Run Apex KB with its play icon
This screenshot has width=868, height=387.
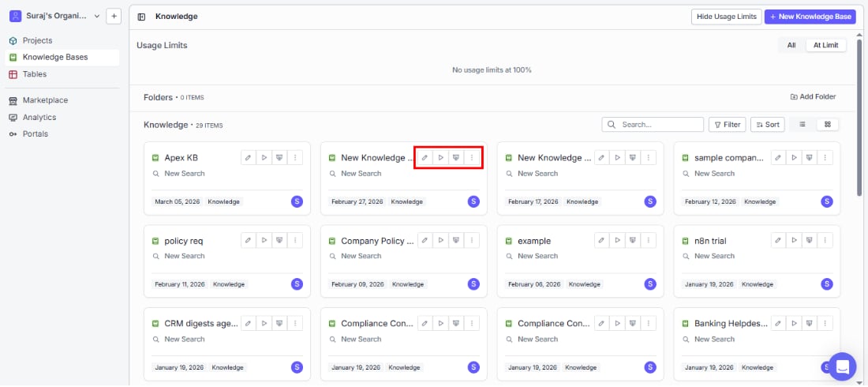264,157
